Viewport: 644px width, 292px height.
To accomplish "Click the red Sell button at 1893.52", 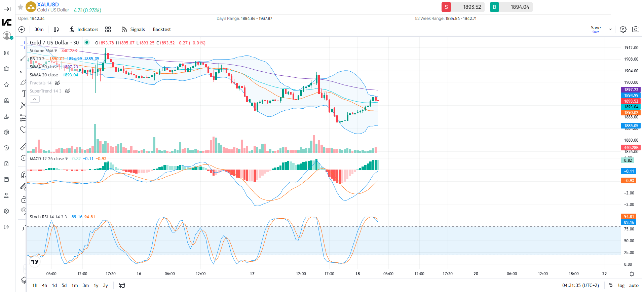I will point(446,7).
